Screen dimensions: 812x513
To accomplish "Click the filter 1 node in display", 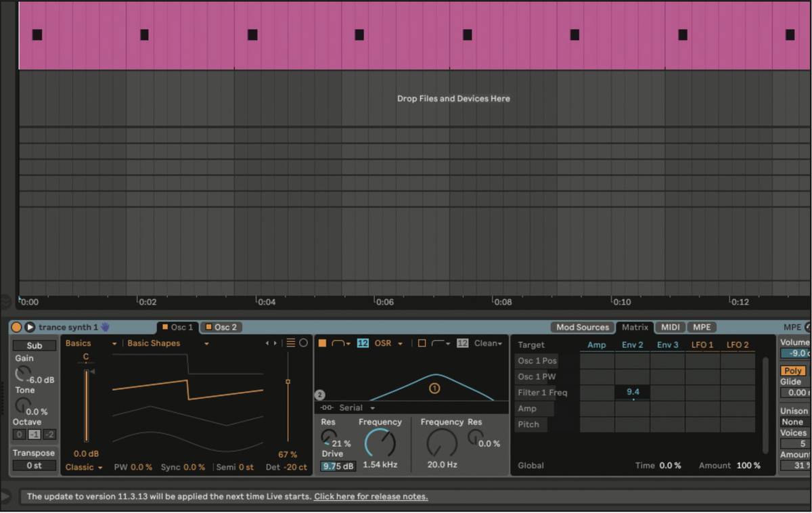I will point(434,388).
